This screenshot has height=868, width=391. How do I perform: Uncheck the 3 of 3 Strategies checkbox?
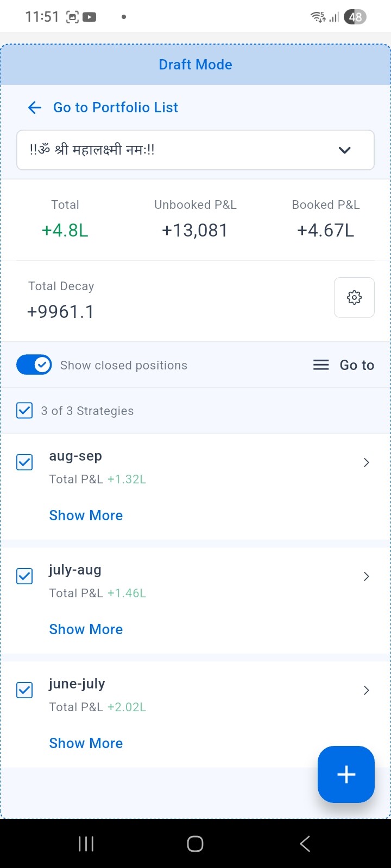pos(24,411)
